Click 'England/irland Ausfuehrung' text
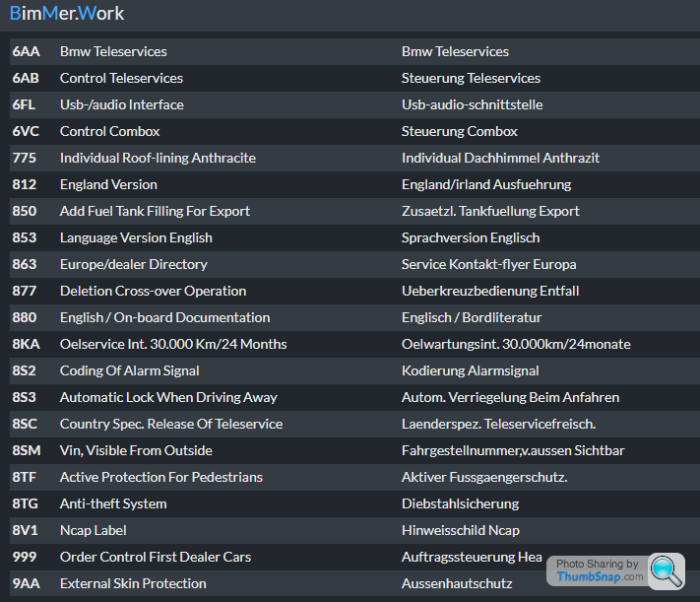 pos(486,184)
